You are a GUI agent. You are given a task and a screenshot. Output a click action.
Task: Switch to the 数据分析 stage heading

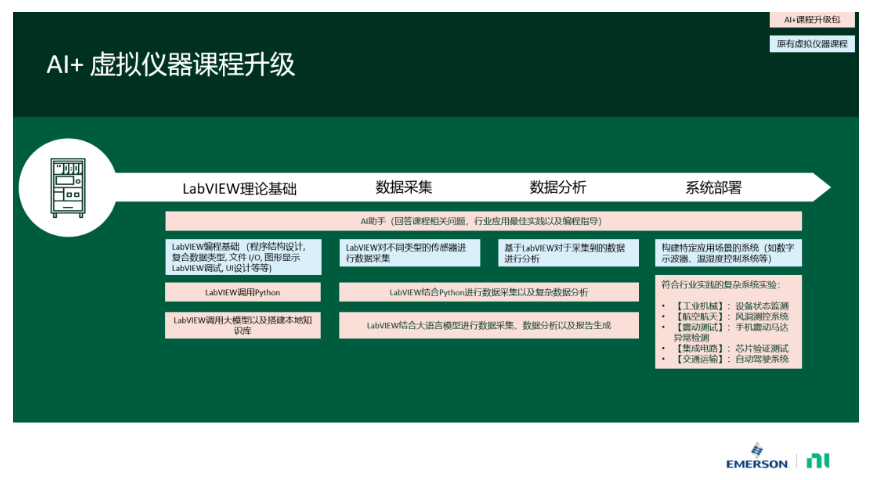[x=557, y=187]
